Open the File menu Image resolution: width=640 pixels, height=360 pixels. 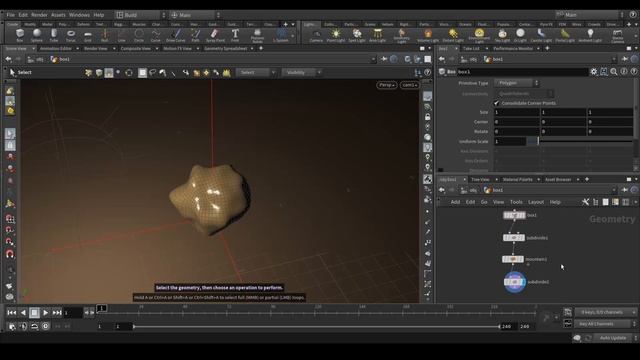click(x=11, y=15)
